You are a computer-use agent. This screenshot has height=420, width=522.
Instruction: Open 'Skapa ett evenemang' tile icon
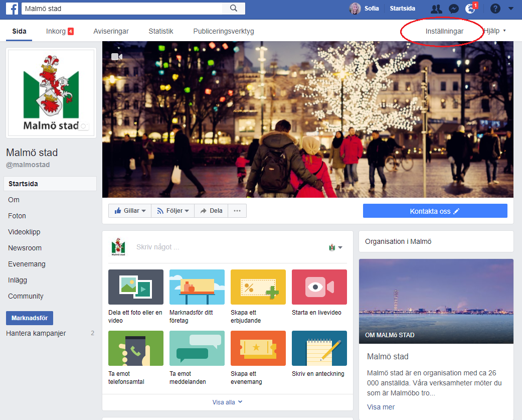(258, 348)
